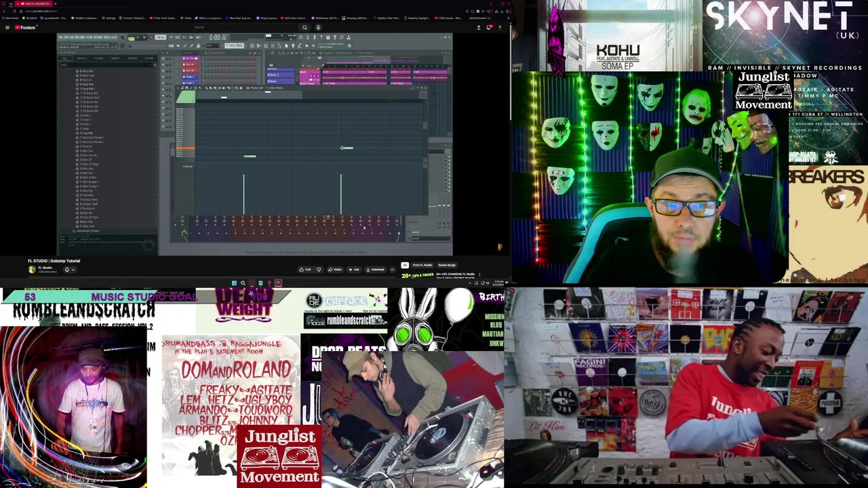This screenshot has width=868, height=488.
Task: Open the YouTube account avatar menu
Action: [x=500, y=27]
